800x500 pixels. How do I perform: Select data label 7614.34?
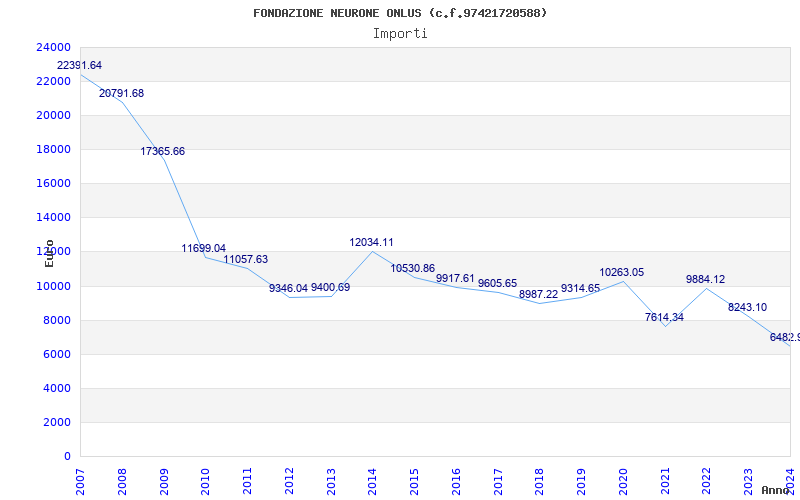664,317
